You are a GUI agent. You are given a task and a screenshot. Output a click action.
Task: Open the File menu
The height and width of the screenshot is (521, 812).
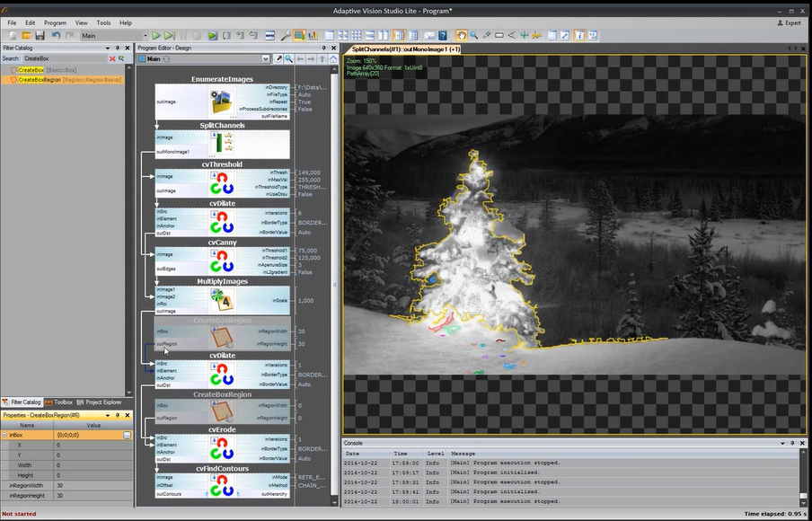tap(12, 22)
